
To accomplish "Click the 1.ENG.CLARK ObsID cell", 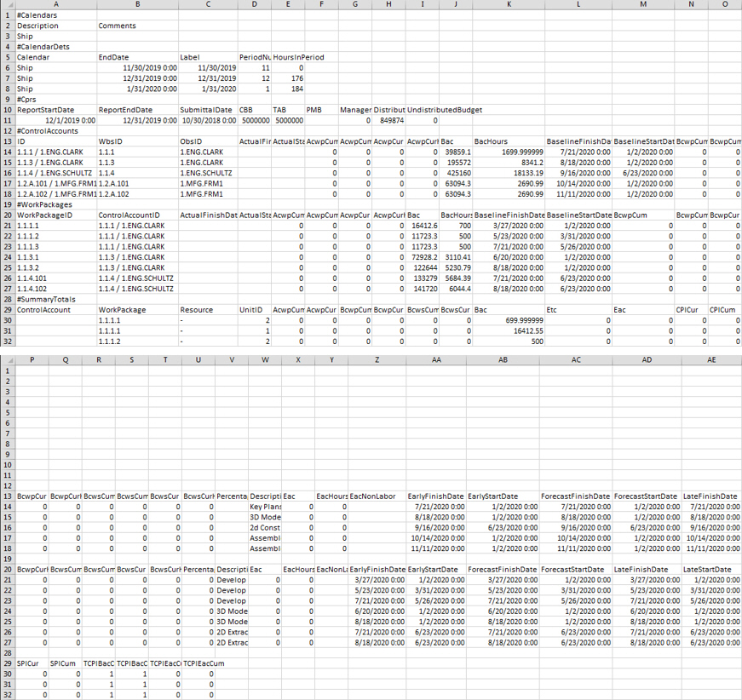I will 207,152.
